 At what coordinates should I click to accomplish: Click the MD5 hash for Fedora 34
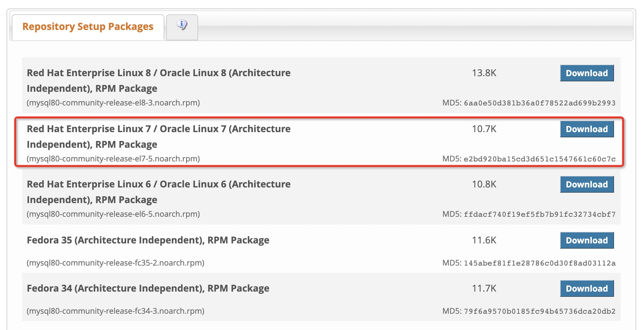[x=539, y=311]
